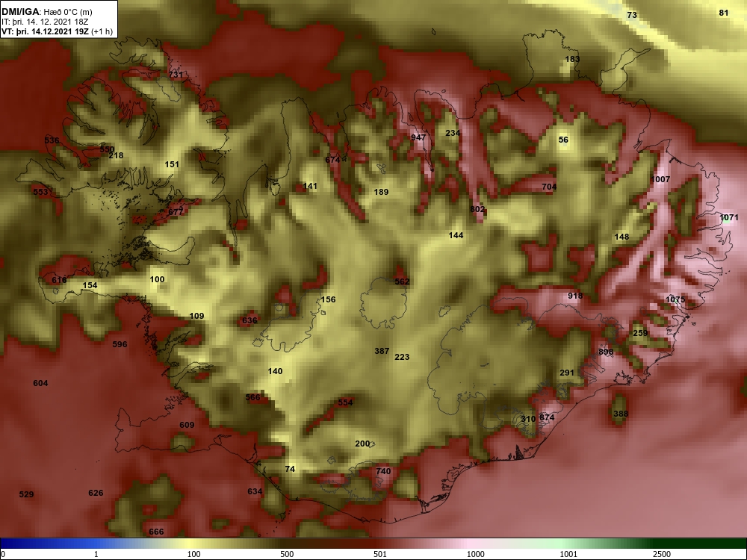Select the 636 map value
This screenshot has width=747, height=560.
249,320
